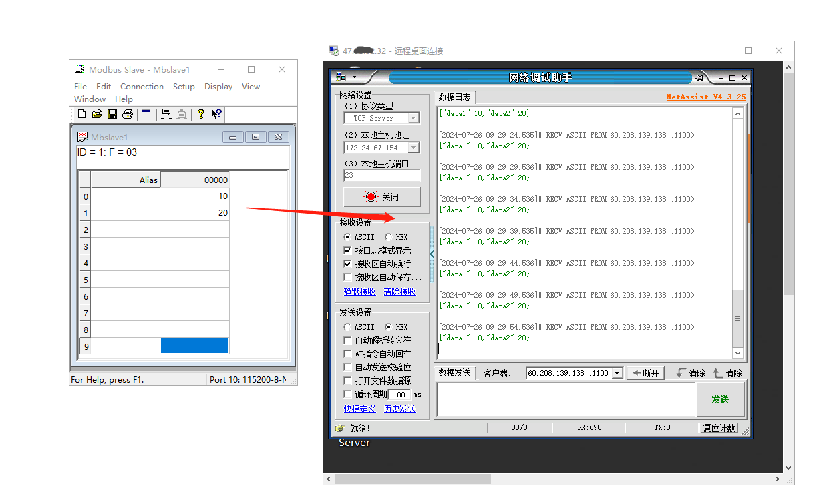Screen dimensions: 819x504
Task: Open the Setup menu in Modbus Slave
Action: click(184, 86)
